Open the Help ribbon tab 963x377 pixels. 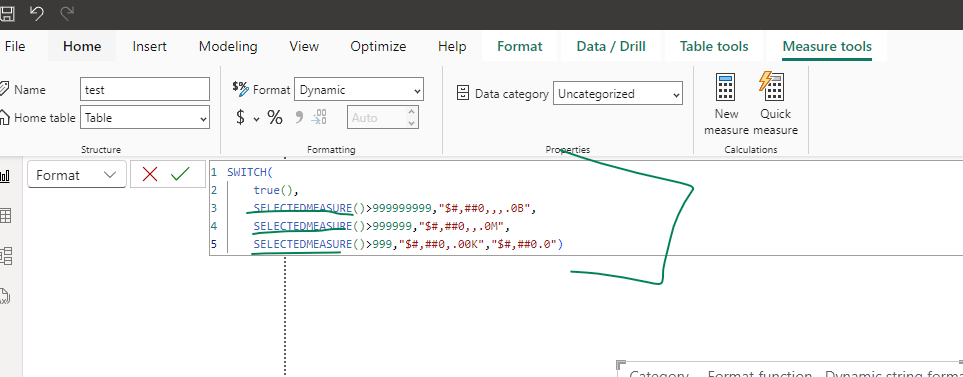pos(452,47)
